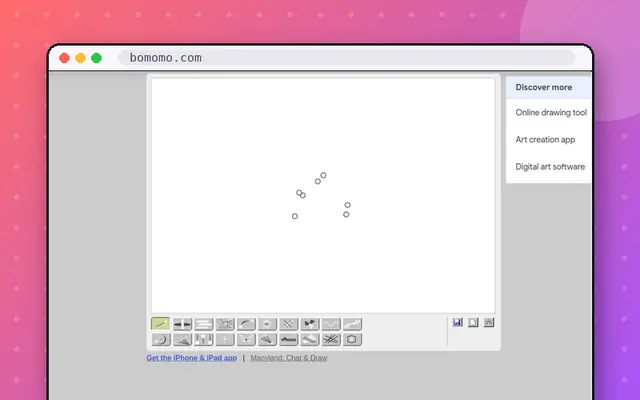Screen dimensions: 640x400
Task: Select the crossing lines starburst brush
Action: pos(331,339)
